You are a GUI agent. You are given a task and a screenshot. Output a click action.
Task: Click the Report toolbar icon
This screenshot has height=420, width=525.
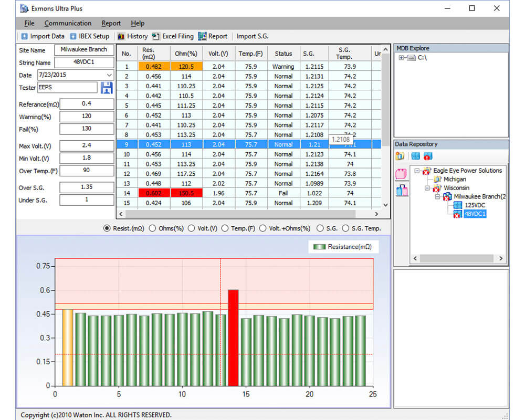point(202,36)
